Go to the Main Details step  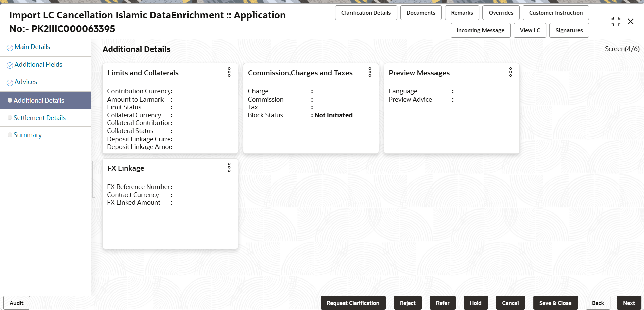point(32,47)
